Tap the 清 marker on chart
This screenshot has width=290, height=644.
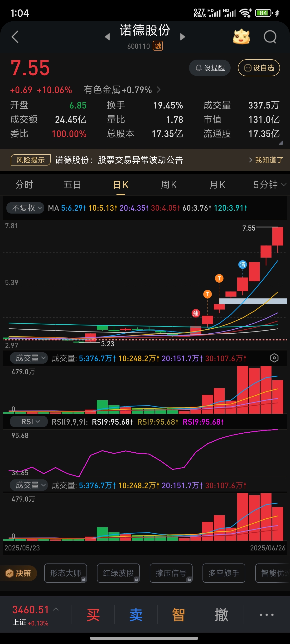coord(242,265)
